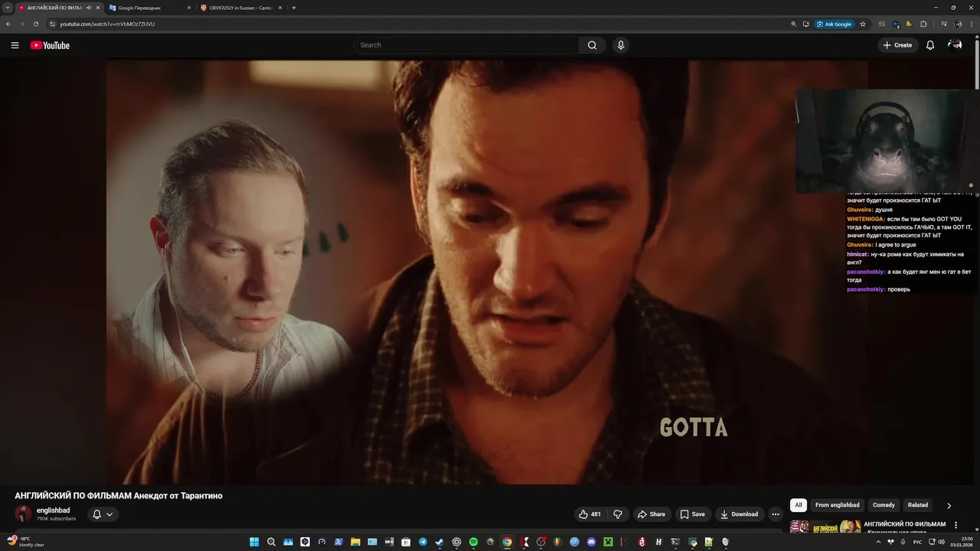Screen dimensions: 980x551
Task: Reload the page with refresh icon
Action: 35,24
